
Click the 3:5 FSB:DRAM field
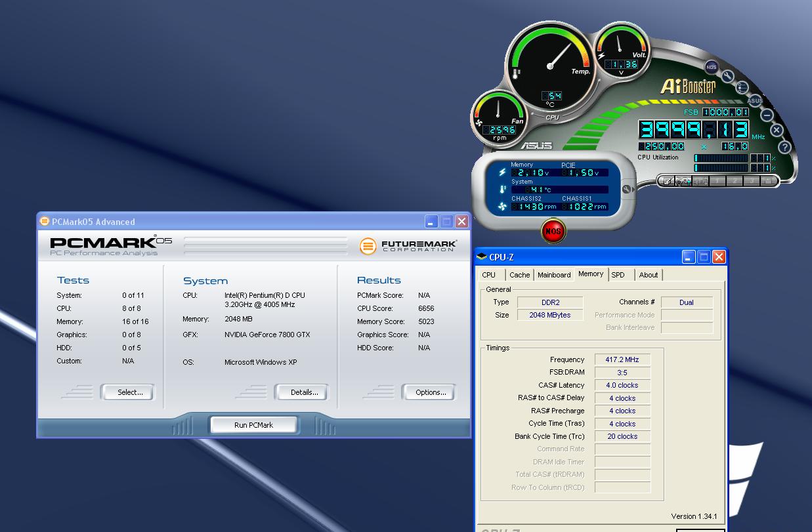coord(622,373)
